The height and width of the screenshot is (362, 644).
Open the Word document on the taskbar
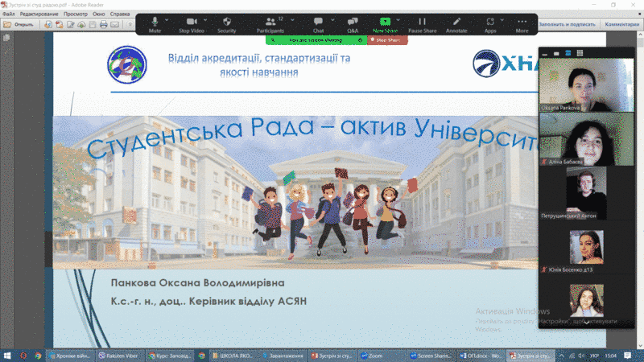[481, 356]
